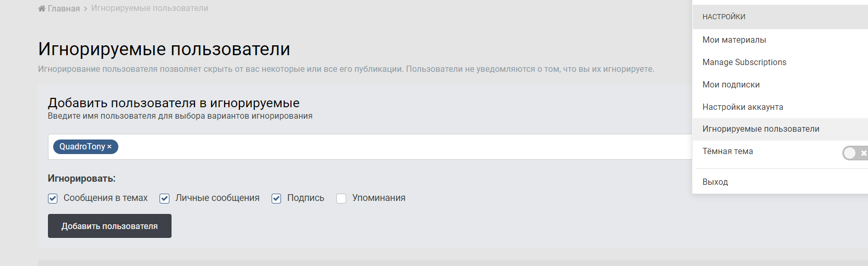The image size is (868, 266).
Task: Click the home icon in the breadcrumb
Action: click(x=42, y=8)
